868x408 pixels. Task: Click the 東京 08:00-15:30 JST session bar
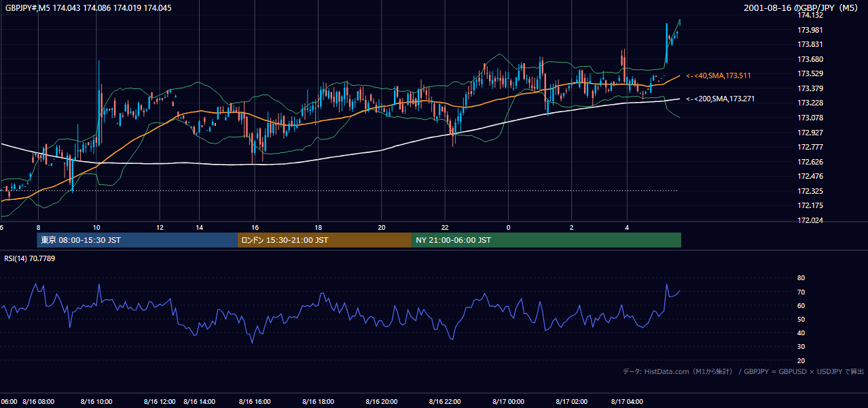click(137, 240)
